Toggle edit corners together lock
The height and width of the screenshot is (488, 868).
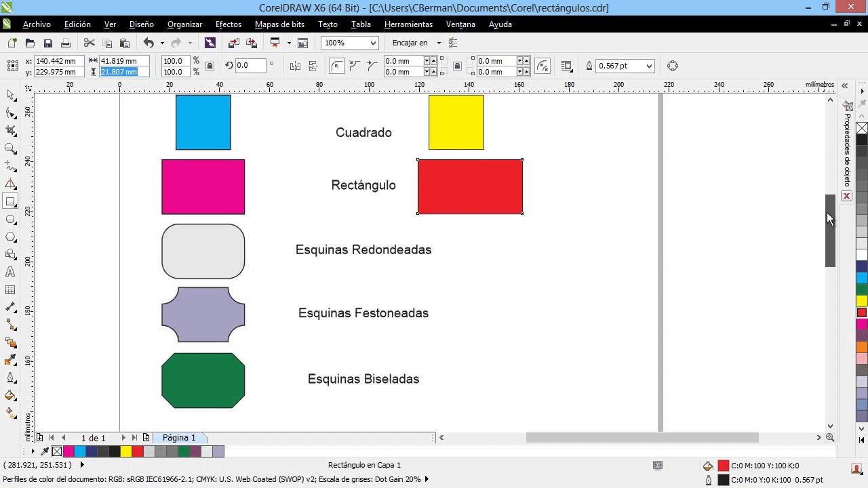(458, 66)
